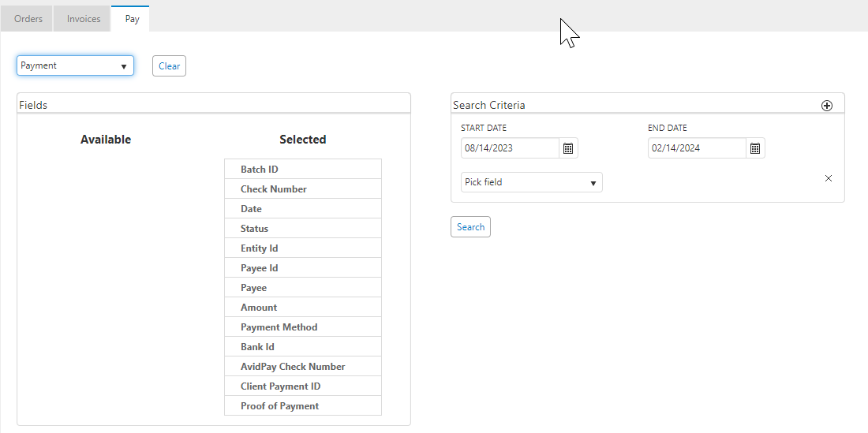This screenshot has height=433, width=868.
Task: Choose the Payment Method selected field
Action: [303, 327]
